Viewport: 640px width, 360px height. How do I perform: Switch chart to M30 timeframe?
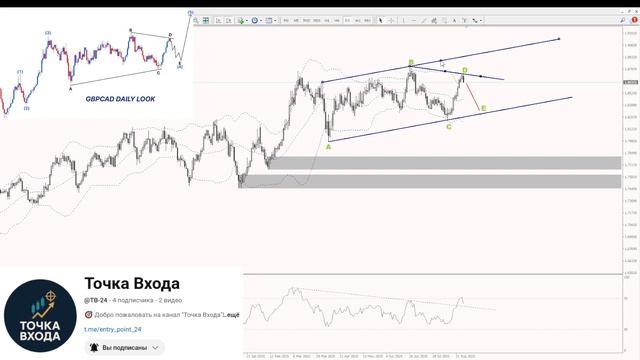tap(317, 20)
